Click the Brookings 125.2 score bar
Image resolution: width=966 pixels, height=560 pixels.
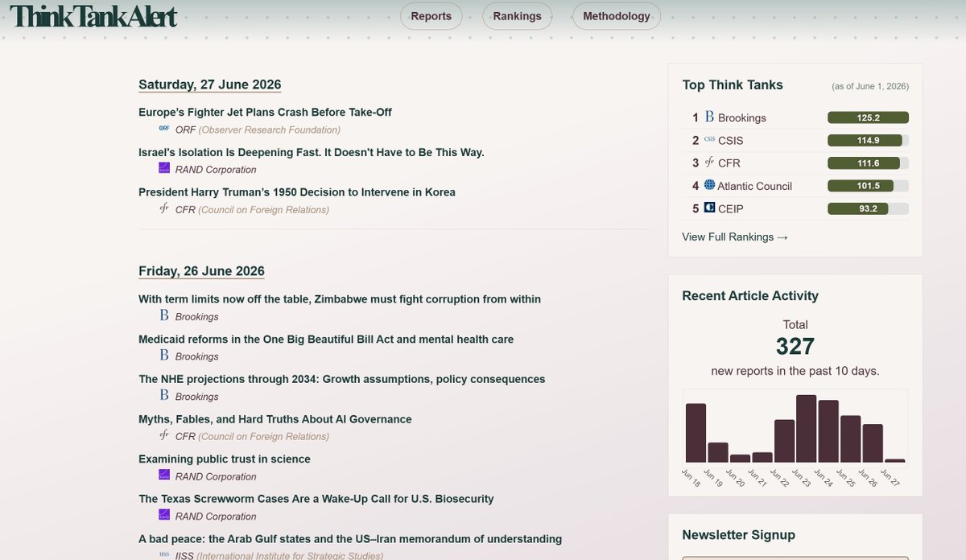[869, 117]
